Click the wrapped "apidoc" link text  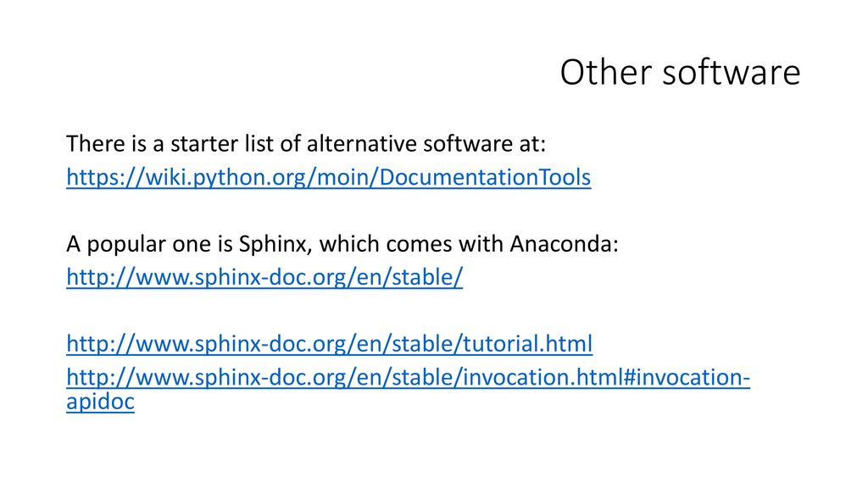tap(100, 402)
